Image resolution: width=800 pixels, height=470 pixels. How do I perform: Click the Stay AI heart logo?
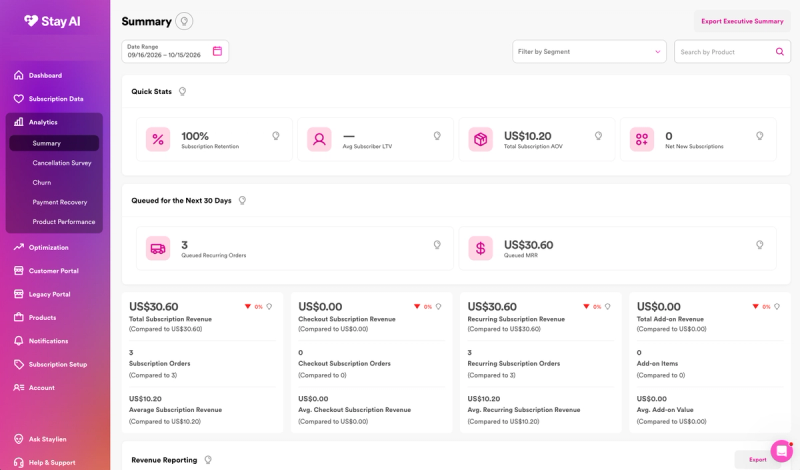[31, 21]
